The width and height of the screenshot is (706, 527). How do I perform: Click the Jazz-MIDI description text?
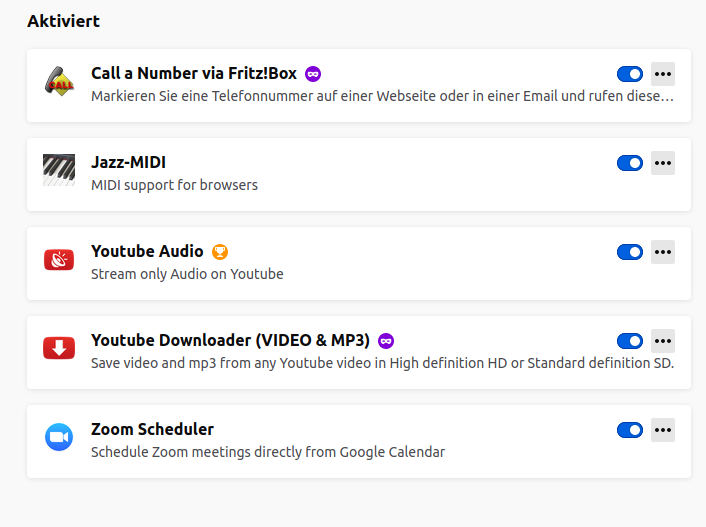[x=174, y=185]
